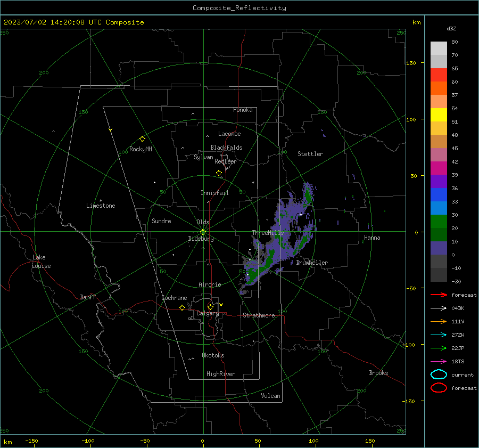Click the Stettler city label
This screenshot has height=448, width=479.
pyautogui.click(x=310, y=154)
